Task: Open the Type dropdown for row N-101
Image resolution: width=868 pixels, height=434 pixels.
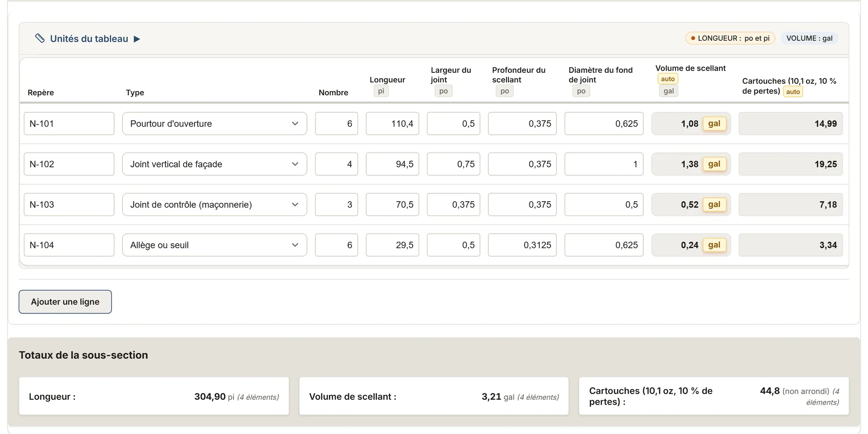Action: point(214,124)
